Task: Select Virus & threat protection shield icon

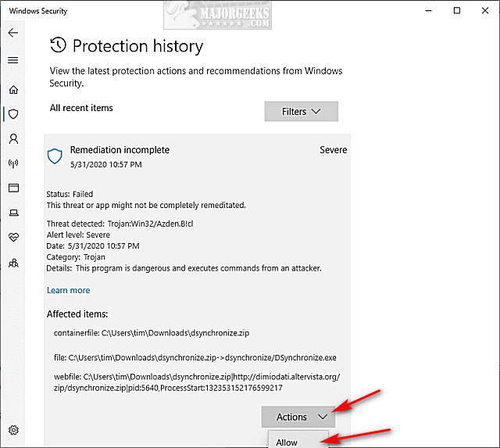Action: (13, 114)
